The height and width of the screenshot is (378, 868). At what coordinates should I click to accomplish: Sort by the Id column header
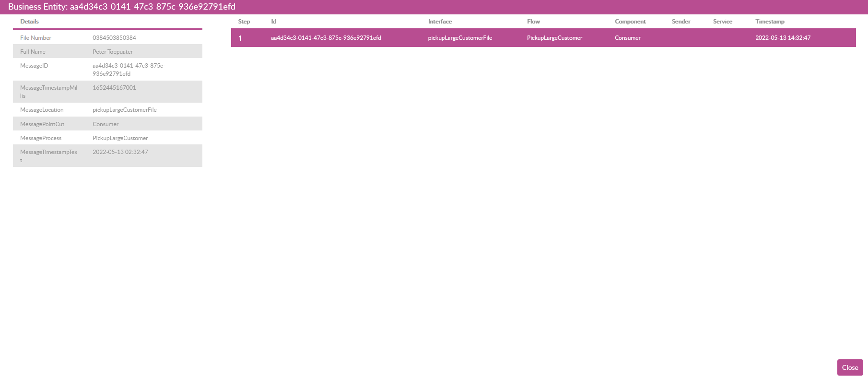[x=273, y=22]
